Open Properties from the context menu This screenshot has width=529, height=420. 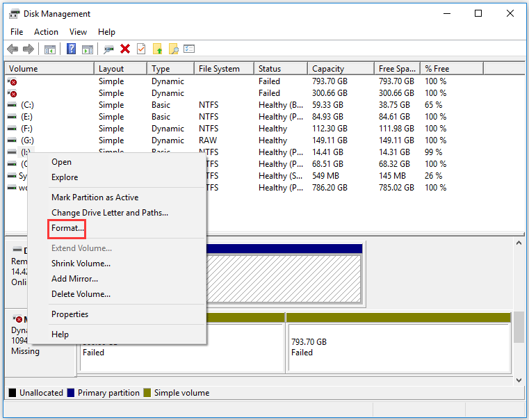(x=70, y=314)
